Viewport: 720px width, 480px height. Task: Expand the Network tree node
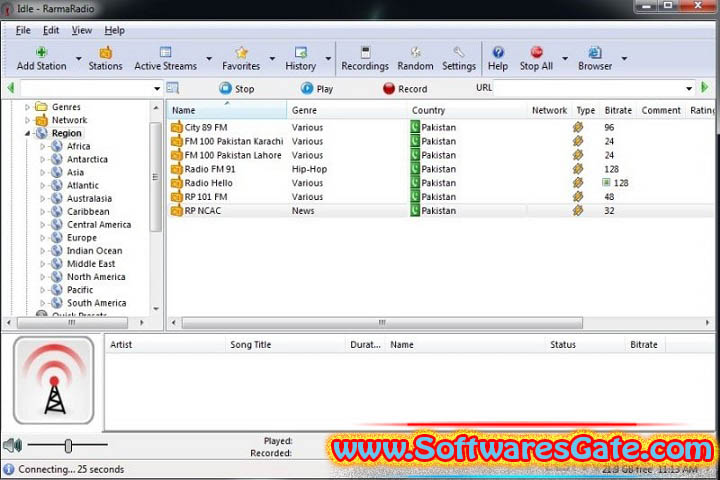click(27, 120)
